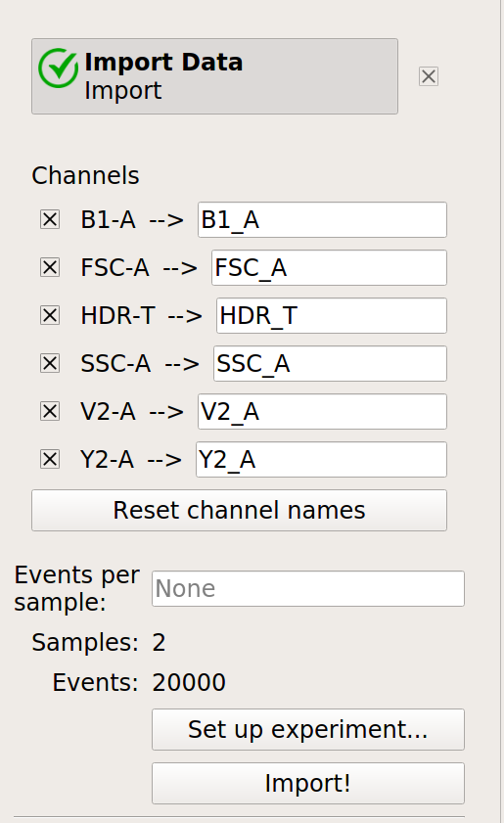Remove the Import Data operation via its X
504x823 pixels.
coord(429,76)
